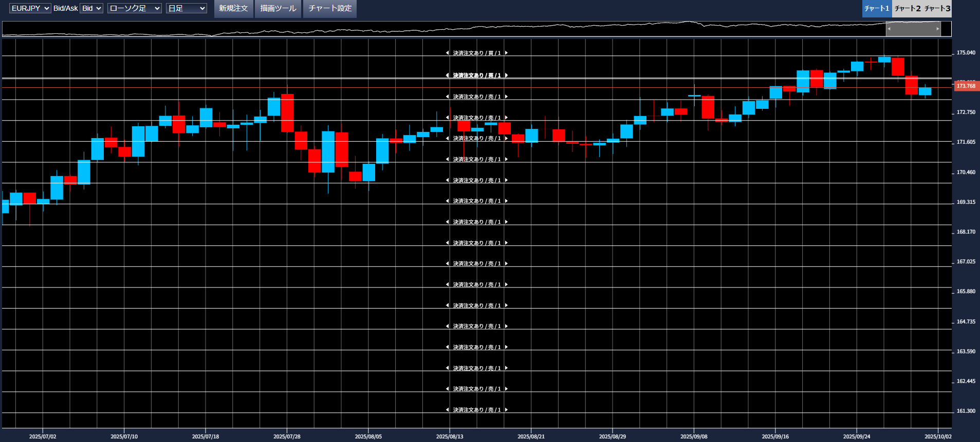Click right arrow of bold order label above red price line

tap(506, 75)
